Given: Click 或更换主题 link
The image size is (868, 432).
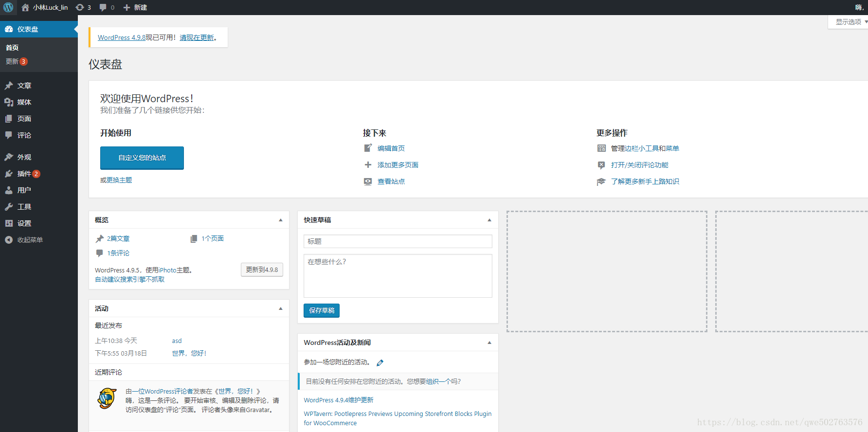Looking at the screenshot, I should (116, 180).
